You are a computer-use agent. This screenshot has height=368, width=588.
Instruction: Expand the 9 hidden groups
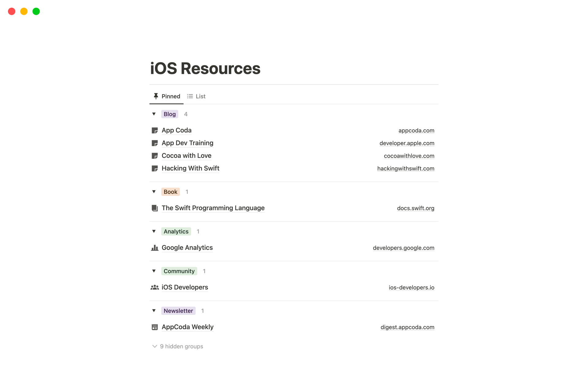[178, 346]
